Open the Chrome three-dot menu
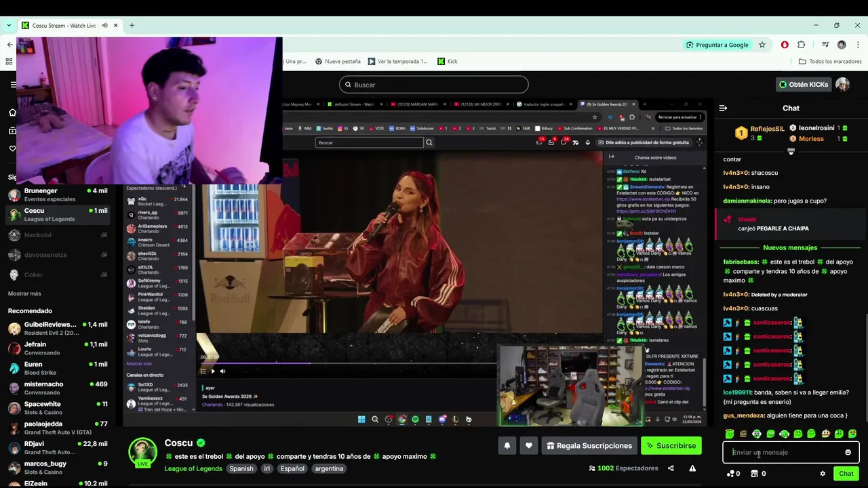 (858, 45)
